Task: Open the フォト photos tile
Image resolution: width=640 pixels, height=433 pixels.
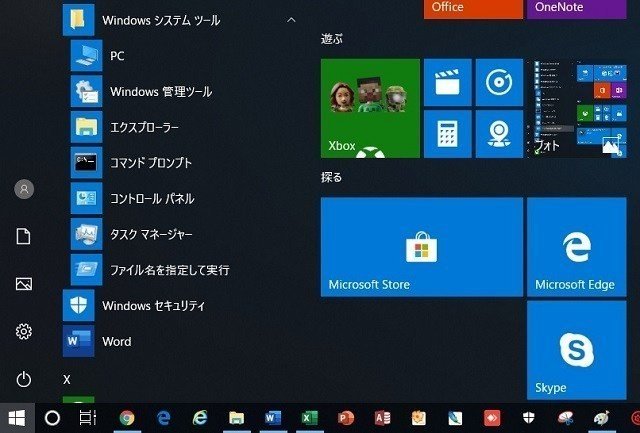Action: pyautogui.click(x=577, y=108)
